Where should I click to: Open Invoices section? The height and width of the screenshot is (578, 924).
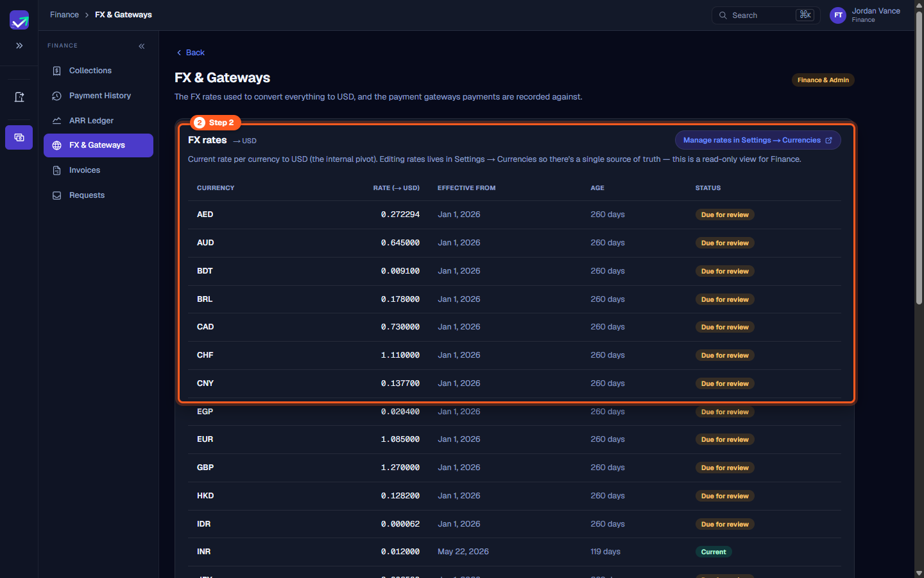[98, 170]
